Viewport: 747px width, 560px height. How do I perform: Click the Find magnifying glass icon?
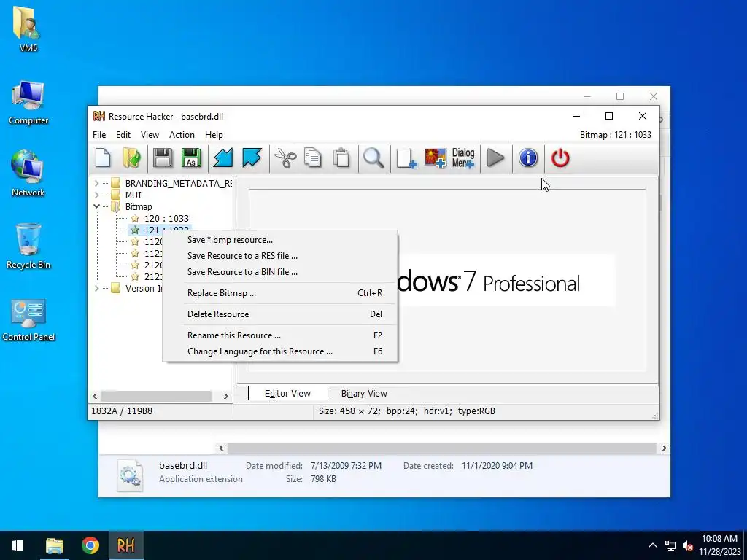(373, 158)
